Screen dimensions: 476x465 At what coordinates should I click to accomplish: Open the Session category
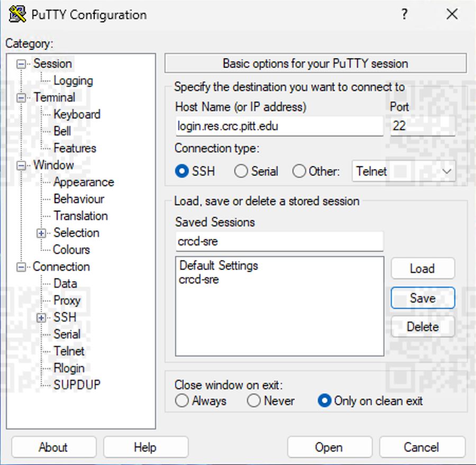[52, 64]
